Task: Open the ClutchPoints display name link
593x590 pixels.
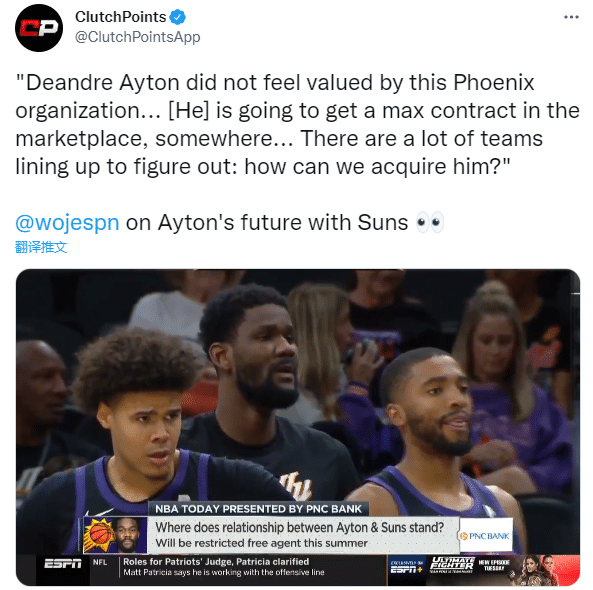Action: 121,17
